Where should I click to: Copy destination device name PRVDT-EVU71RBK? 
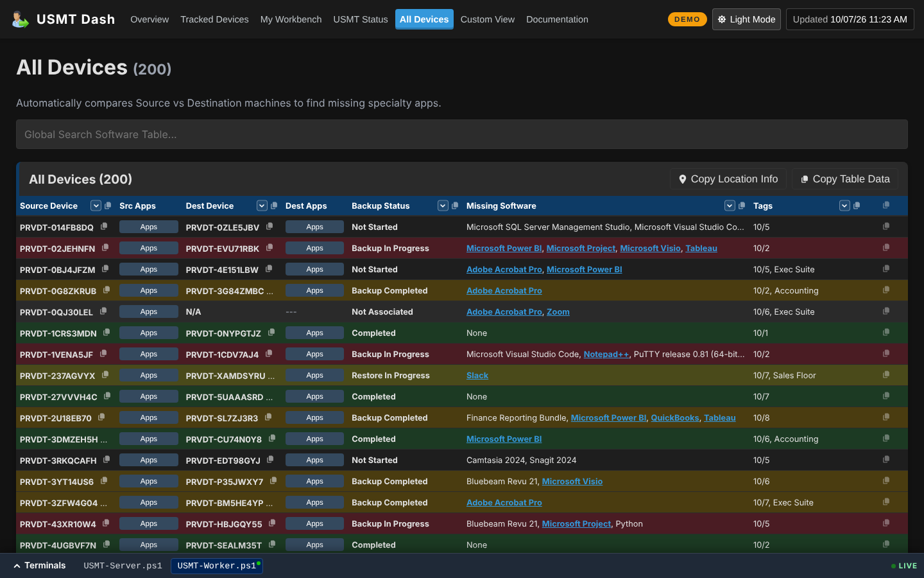click(269, 248)
